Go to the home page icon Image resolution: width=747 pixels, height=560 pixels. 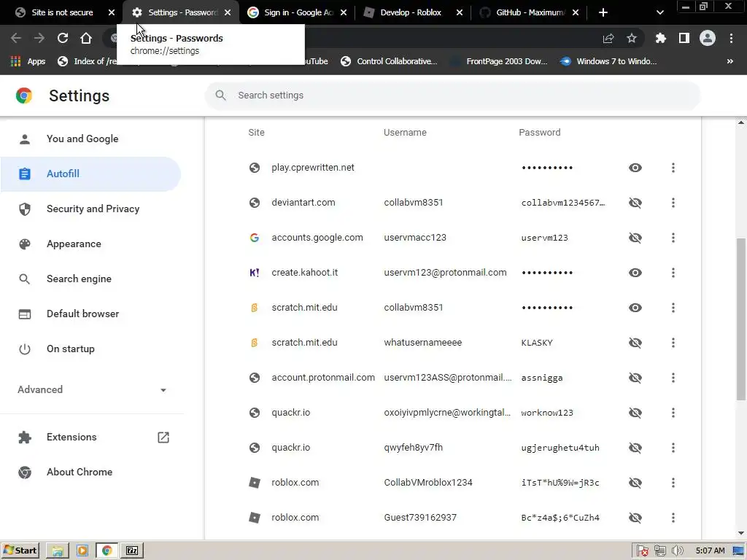coord(86,38)
